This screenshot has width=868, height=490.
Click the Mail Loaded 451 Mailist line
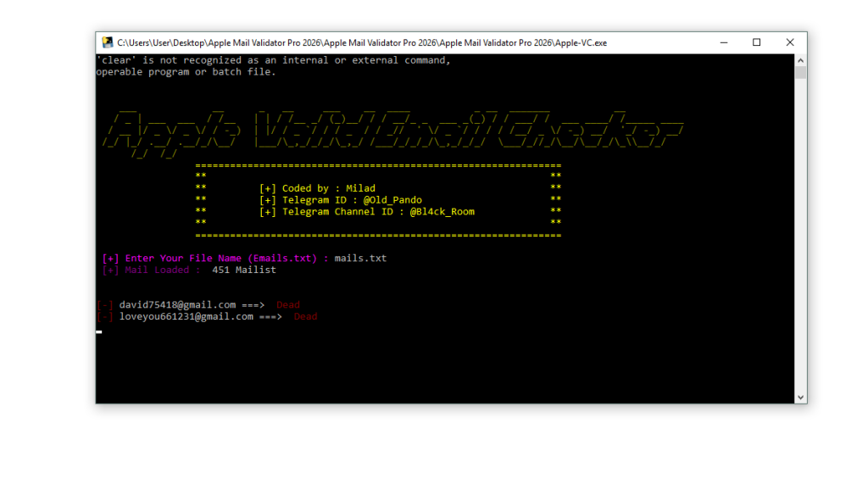(x=189, y=269)
